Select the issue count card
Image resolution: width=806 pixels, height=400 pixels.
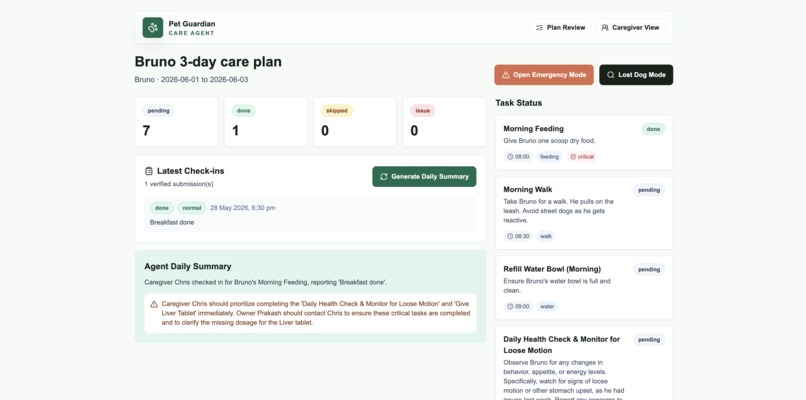444,122
